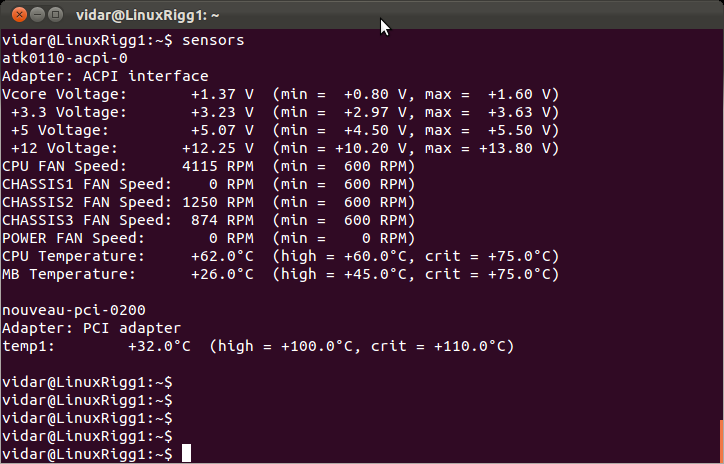Click the +5.07 V reading

tap(223, 130)
